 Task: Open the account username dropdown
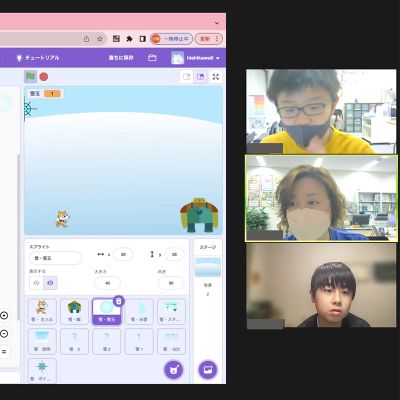click(x=196, y=58)
